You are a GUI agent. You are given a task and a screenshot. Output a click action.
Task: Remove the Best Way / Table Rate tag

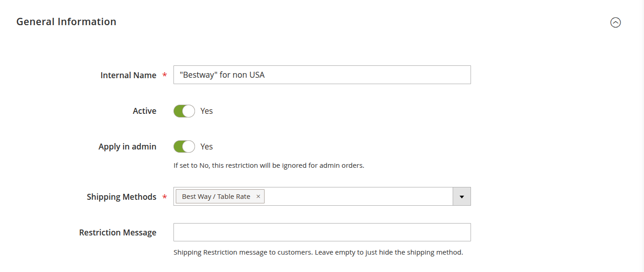258,197
